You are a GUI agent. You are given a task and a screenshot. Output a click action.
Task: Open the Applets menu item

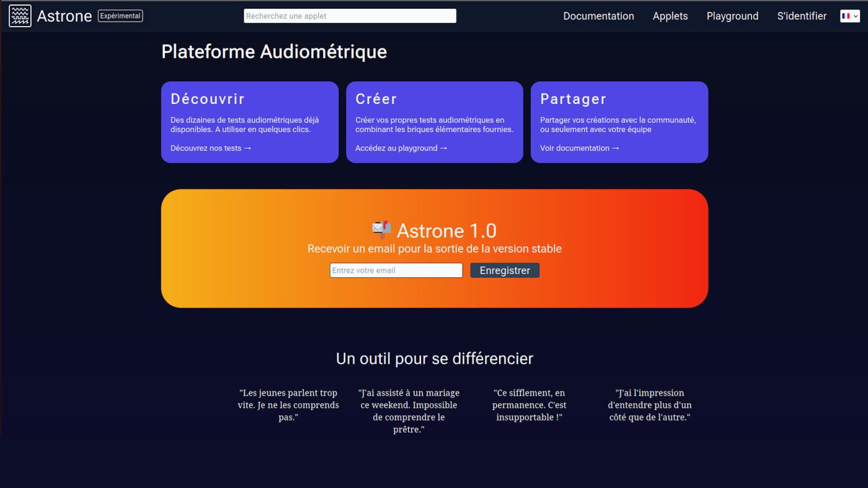pyautogui.click(x=670, y=16)
